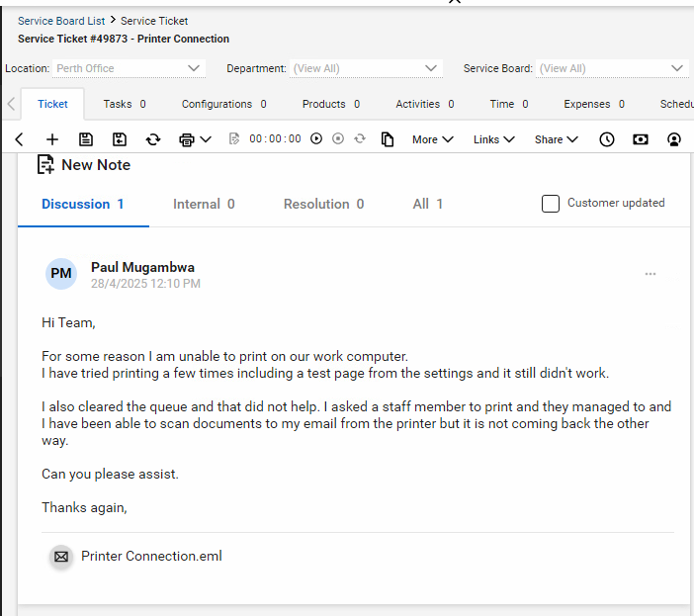Viewport: 694px width, 616px height.
Task: Switch to the Tasks tab
Action: click(x=125, y=104)
